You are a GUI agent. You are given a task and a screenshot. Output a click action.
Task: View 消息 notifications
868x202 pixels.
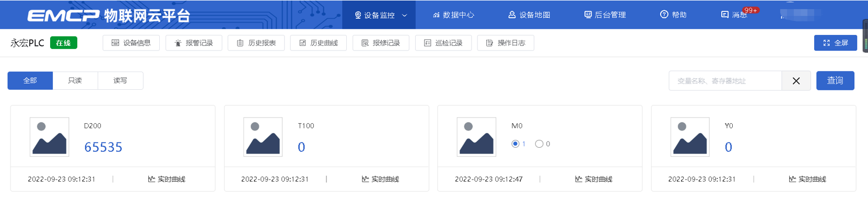pos(734,15)
